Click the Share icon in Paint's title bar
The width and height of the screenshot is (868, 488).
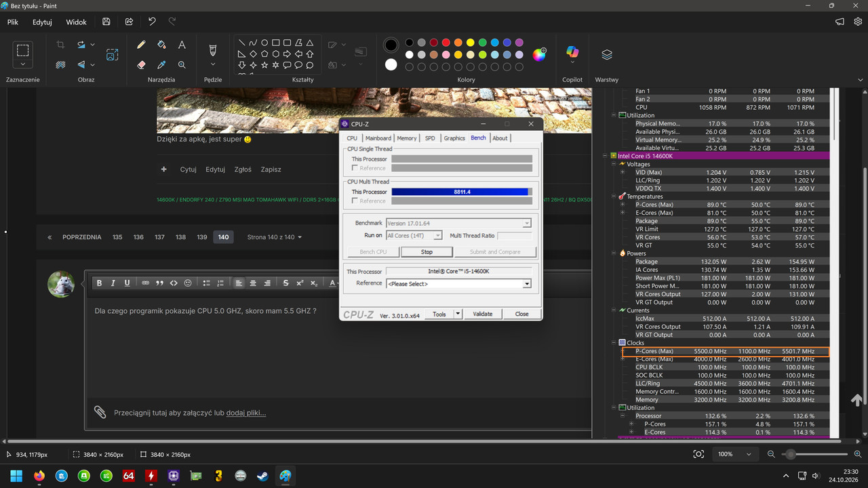click(129, 22)
